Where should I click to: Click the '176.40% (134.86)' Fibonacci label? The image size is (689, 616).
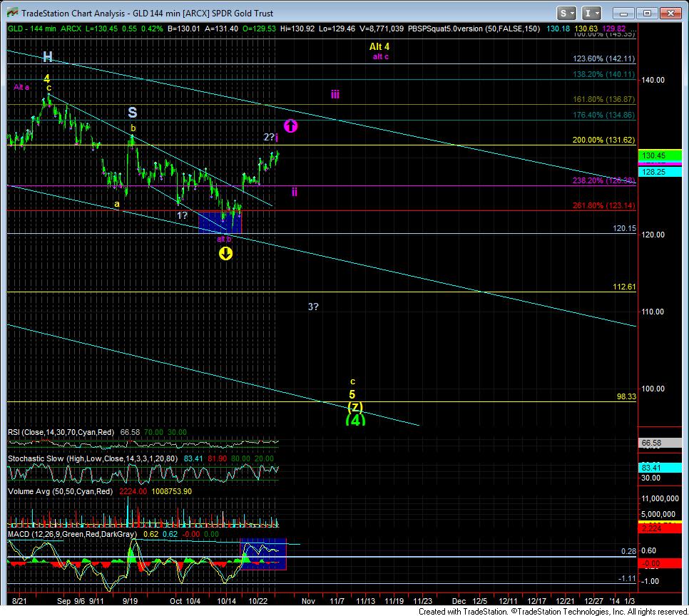click(603, 115)
